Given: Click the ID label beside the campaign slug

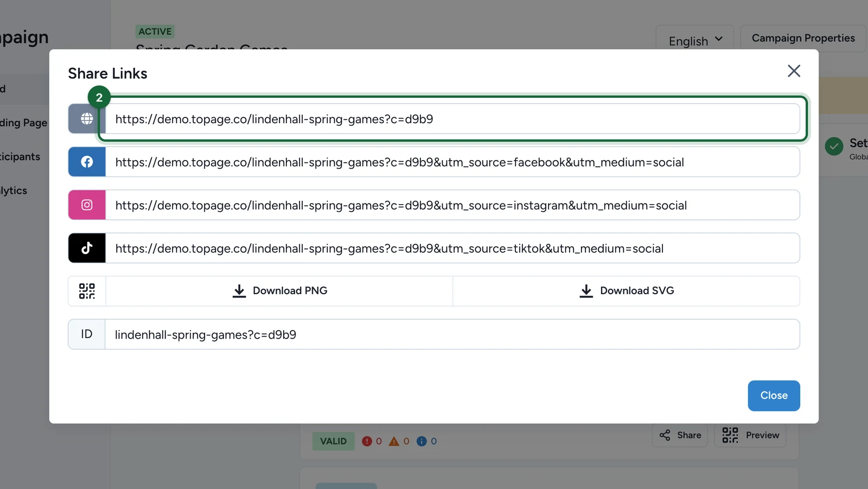Looking at the screenshot, I should (x=87, y=334).
